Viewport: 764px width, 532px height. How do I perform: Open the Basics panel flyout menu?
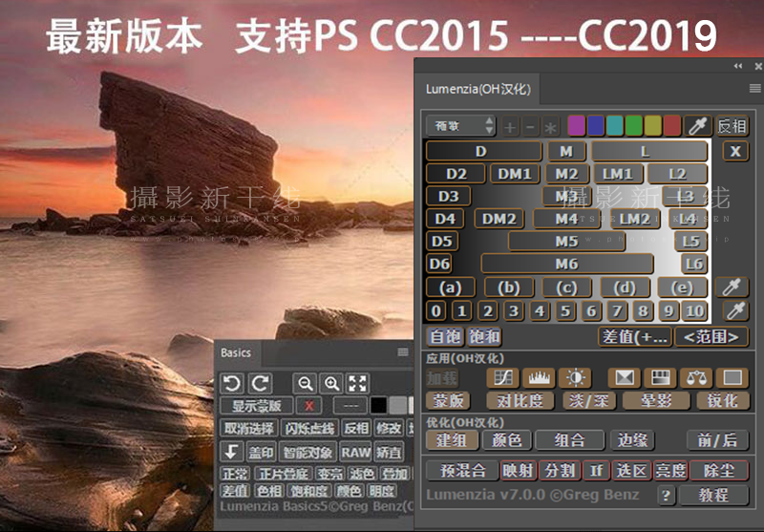click(402, 351)
